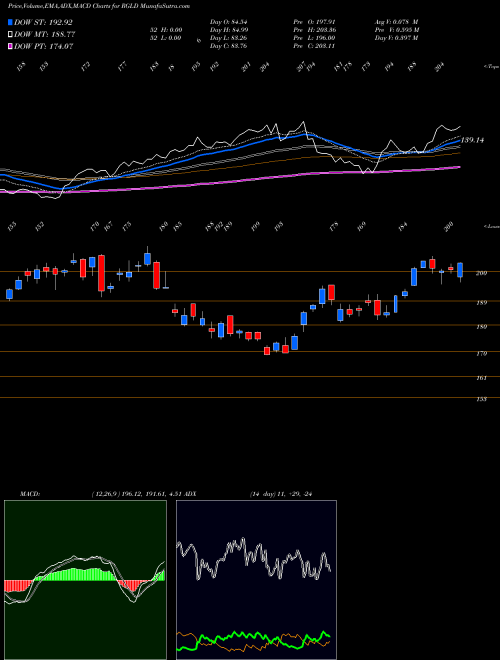
Task: Click the blue DOW ST legend swatch
Action: [11, 22]
